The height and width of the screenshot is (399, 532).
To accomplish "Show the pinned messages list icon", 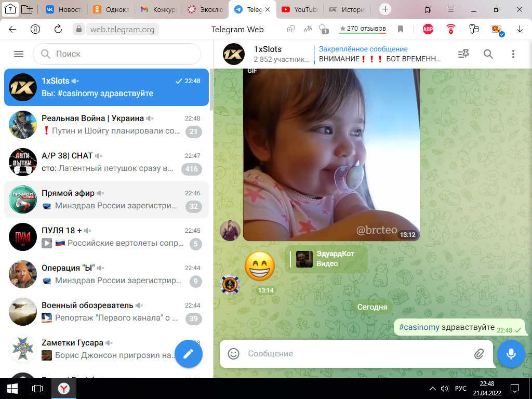I will (463, 54).
